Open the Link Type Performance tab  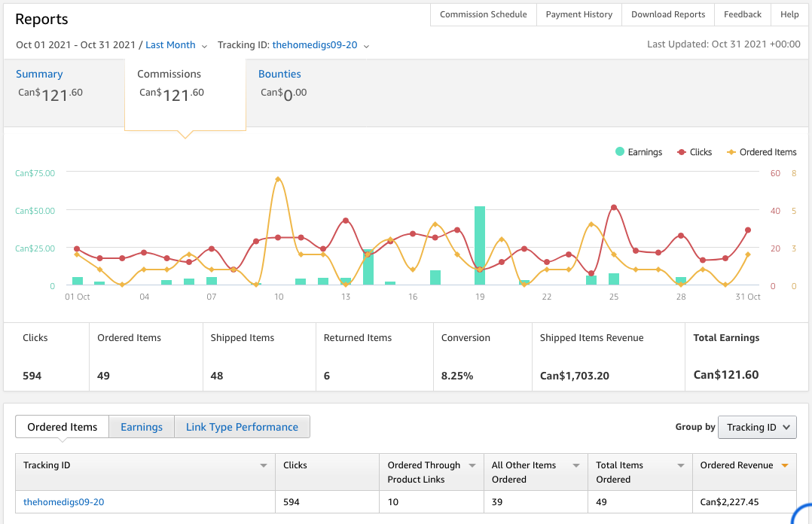click(242, 427)
